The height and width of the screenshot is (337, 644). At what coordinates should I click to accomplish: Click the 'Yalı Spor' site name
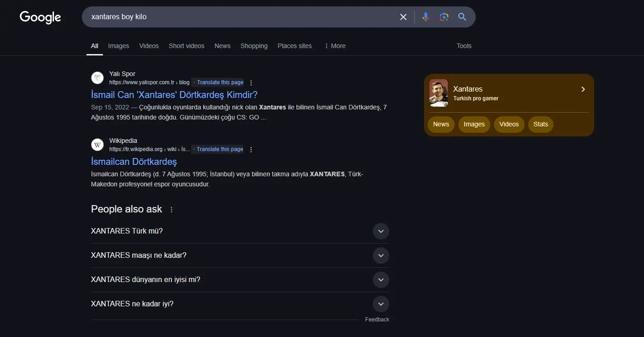coord(122,74)
